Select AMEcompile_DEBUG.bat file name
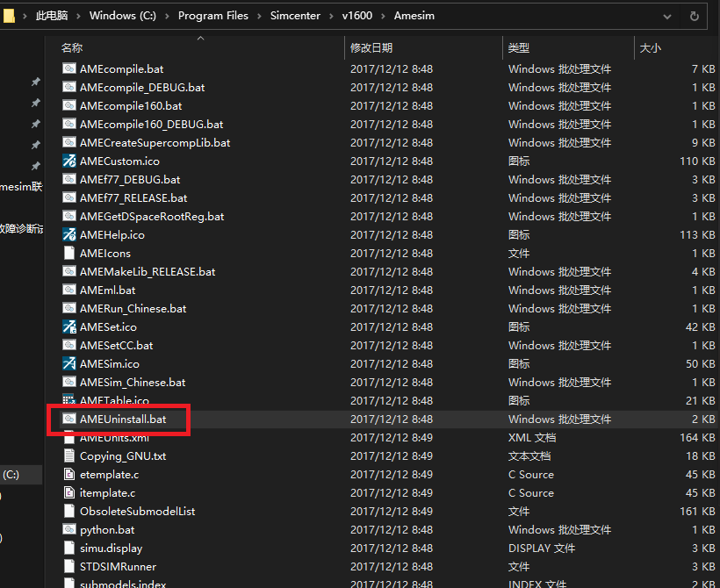Image resolution: width=720 pixels, height=588 pixels. pyautogui.click(x=142, y=87)
